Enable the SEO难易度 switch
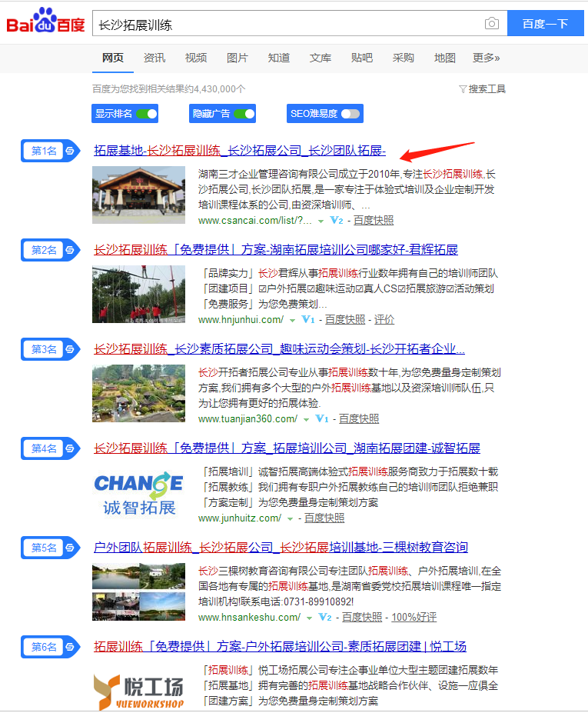This screenshot has width=588, height=713. [350, 114]
